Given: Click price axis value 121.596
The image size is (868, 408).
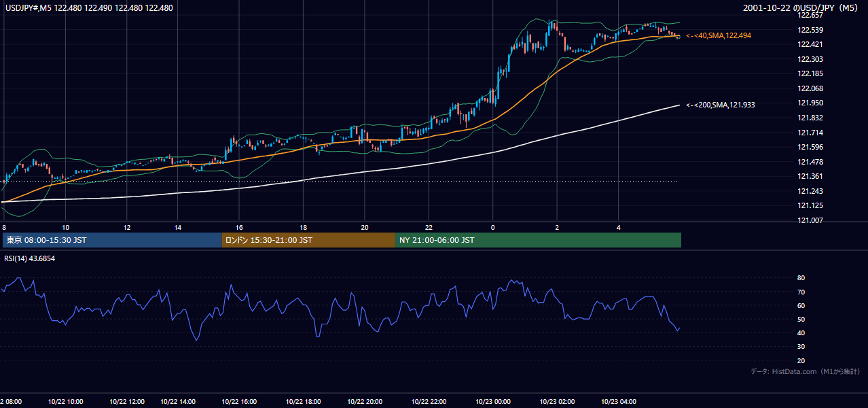Looking at the screenshot, I should [810, 147].
